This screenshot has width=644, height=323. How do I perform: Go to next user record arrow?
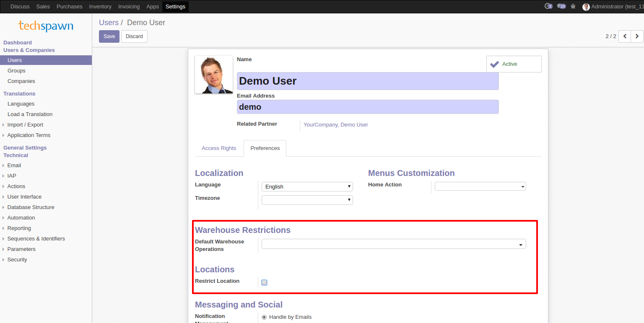click(x=637, y=36)
